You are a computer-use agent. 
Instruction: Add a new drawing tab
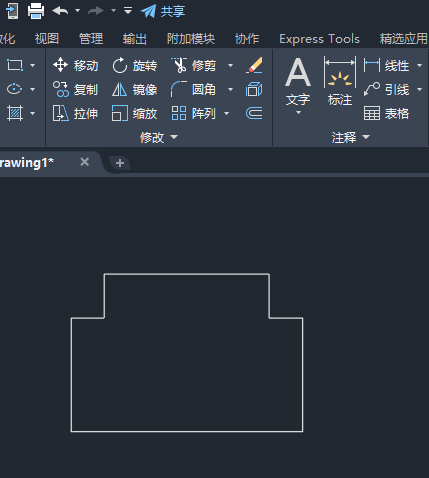[x=120, y=163]
